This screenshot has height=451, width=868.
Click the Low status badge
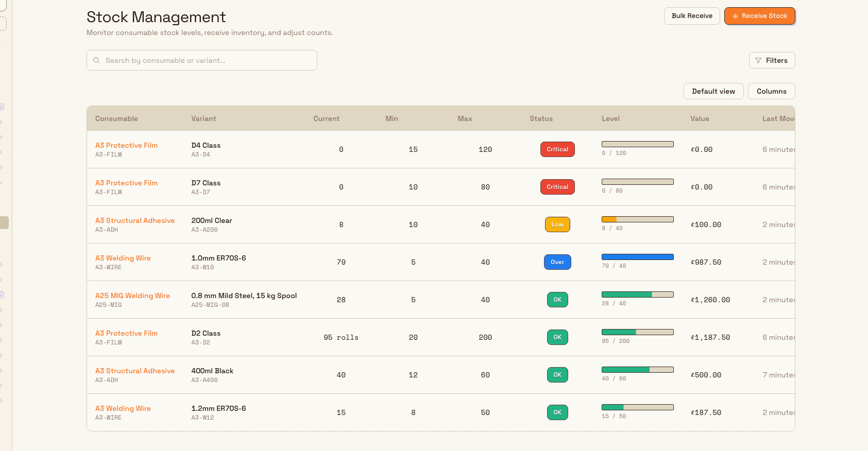point(557,224)
